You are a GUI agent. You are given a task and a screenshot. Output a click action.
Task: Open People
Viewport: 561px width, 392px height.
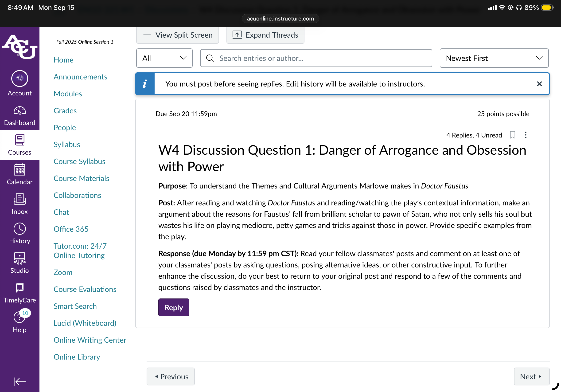point(65,128)
